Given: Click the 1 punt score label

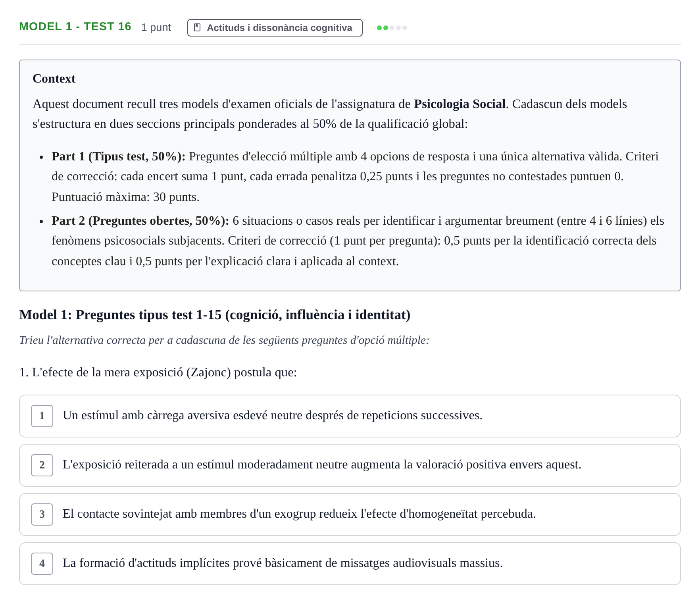Looking at the screenshot, I should (156, 27).
